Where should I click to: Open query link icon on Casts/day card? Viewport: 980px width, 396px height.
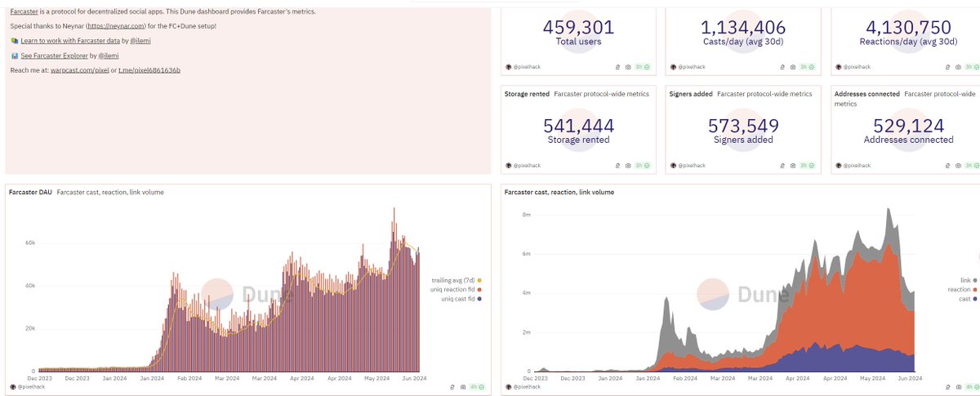click(x=782, y=67)
